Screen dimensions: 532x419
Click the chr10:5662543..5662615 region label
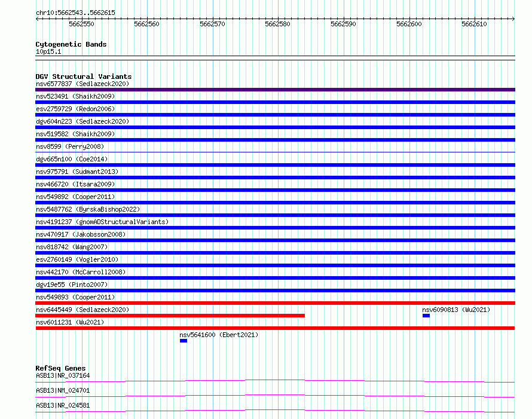click(75, 13)
